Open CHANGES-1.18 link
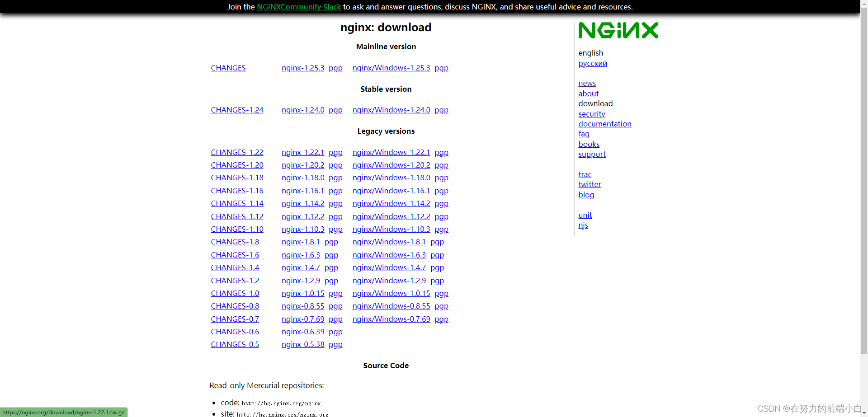The height and width of the screenshot is (417, 868). pyautogui.click(x=237, y=178)
